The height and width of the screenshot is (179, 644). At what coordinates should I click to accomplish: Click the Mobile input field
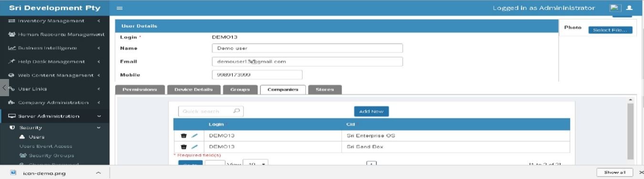pyautogui.click(x=257, y=75)
